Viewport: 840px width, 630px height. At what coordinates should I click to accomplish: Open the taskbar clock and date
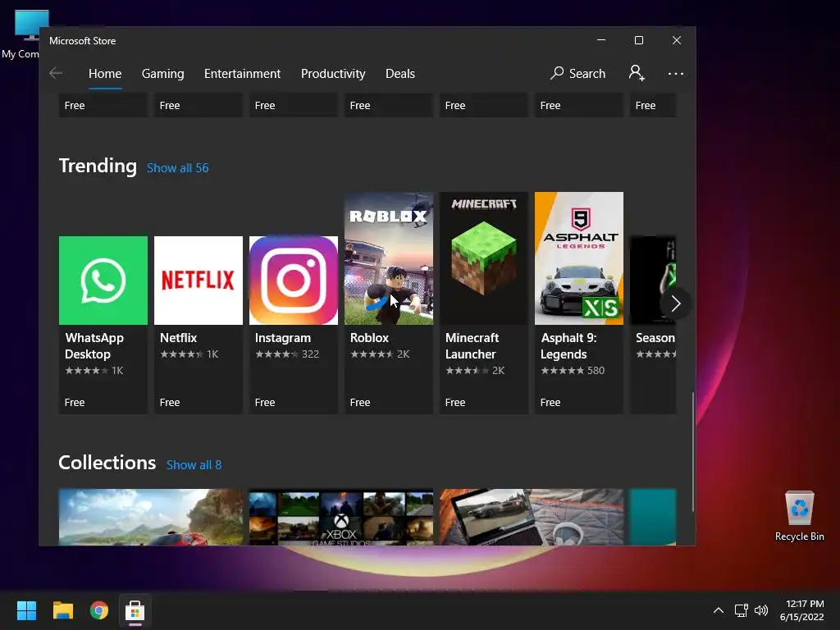point(802,610)
